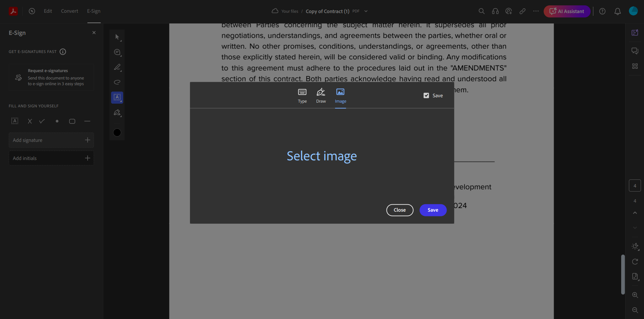Open the AI generative summary panel icon
This screenshot has width=644, height=319.
tap(635, 33)
